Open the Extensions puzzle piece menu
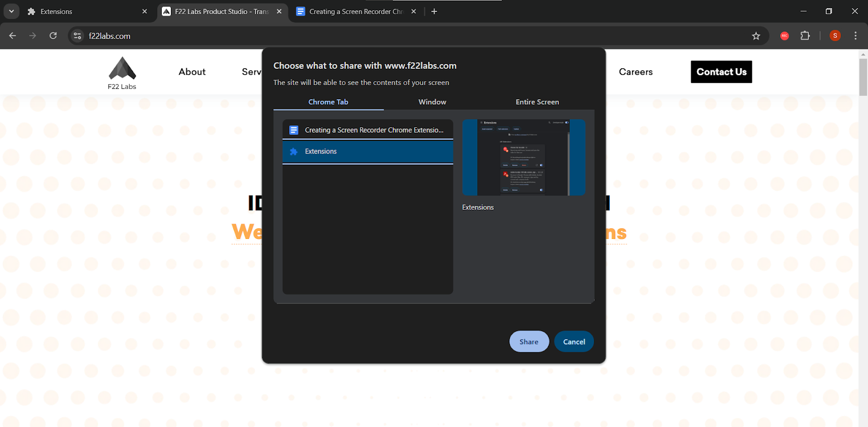This screenshot has height=427, width=868. (x=805, y=36)
